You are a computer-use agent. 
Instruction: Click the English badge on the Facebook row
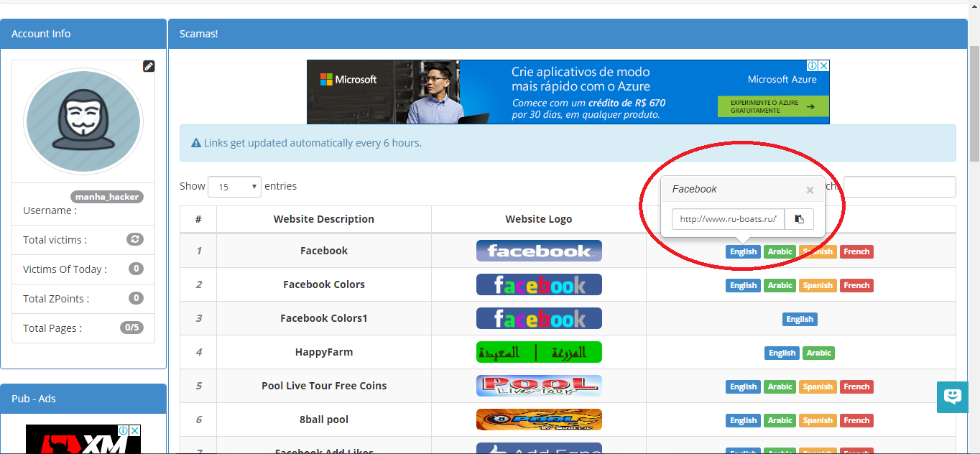click(743, 251)
